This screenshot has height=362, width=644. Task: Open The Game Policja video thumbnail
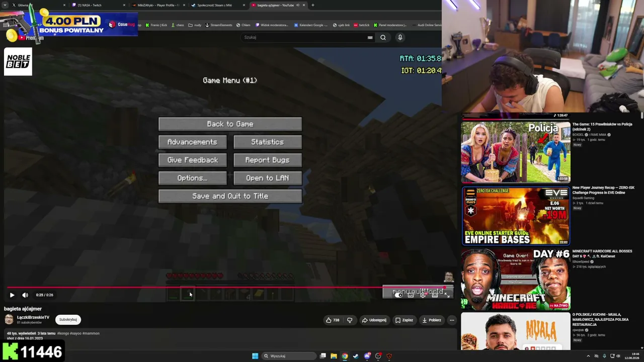click(x=516, y=152)
